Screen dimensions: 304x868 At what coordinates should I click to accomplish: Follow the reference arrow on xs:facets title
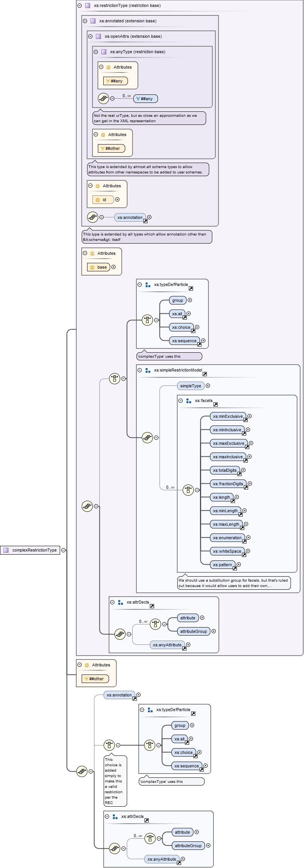215,404
